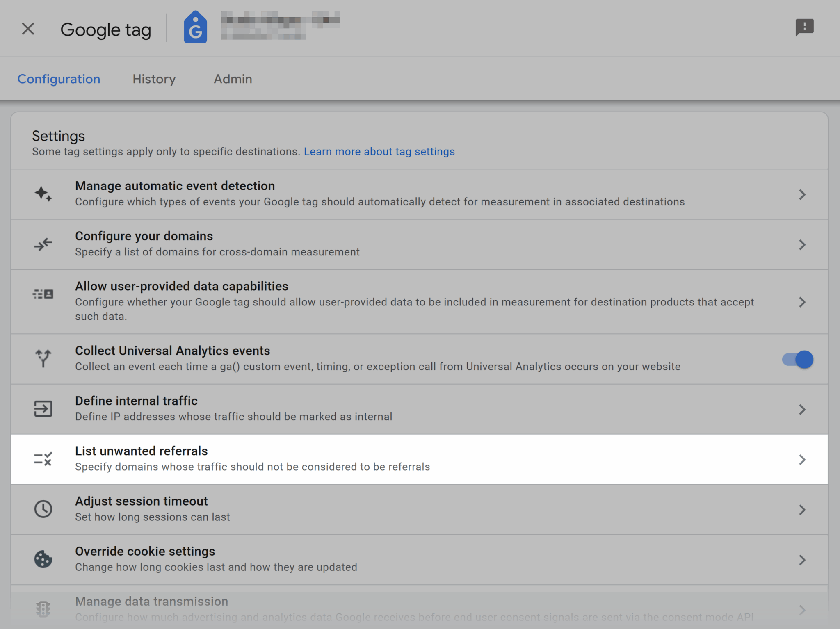Click the arrows icon beside Configure your domains
This screenshot has height=629, width=840.
pyautogui.click(x=43, y=244)
